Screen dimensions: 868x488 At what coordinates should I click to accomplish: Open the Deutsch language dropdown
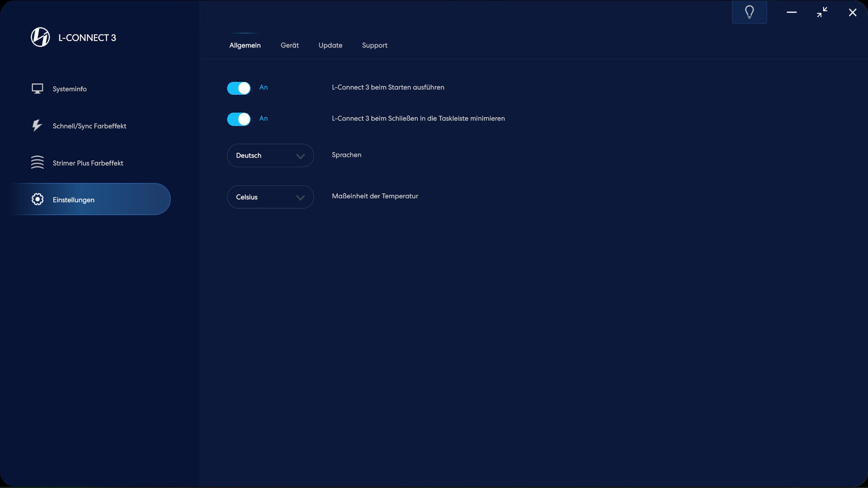(270, 155)
